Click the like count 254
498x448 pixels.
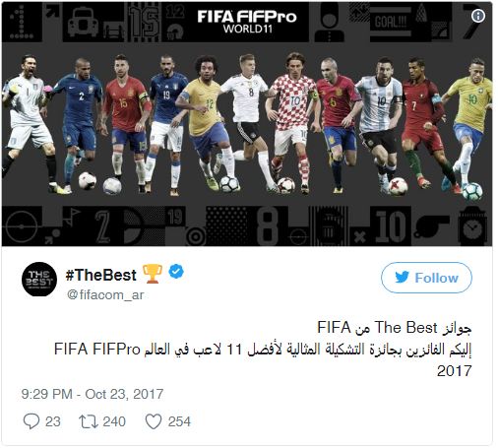(x=179, y=421)
